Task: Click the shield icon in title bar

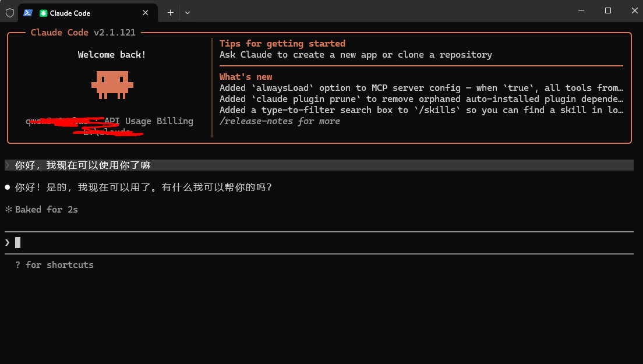Action: click(x=10, y=13)
